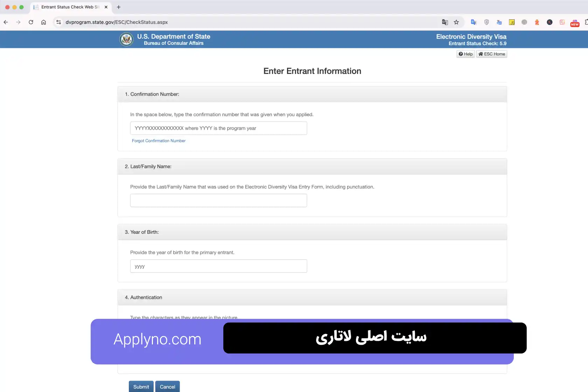Viewport: 588px width, 392px height.
Task: Click the Enter Entrant Information title
Action: (x=312, y=71)
